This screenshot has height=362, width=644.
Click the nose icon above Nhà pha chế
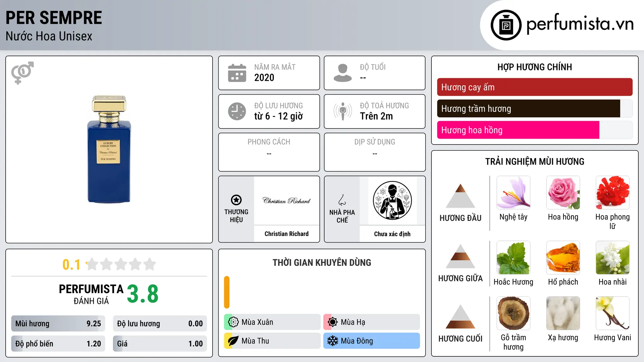pos(342,200)
